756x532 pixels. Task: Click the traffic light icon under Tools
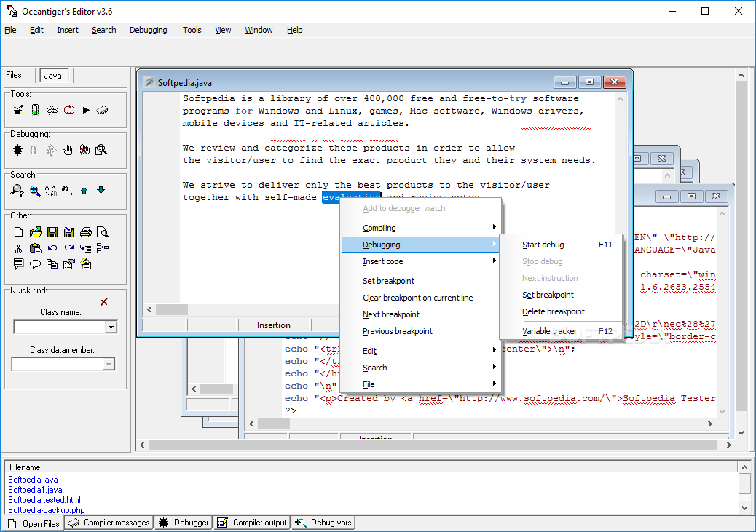tap(35, 110)
